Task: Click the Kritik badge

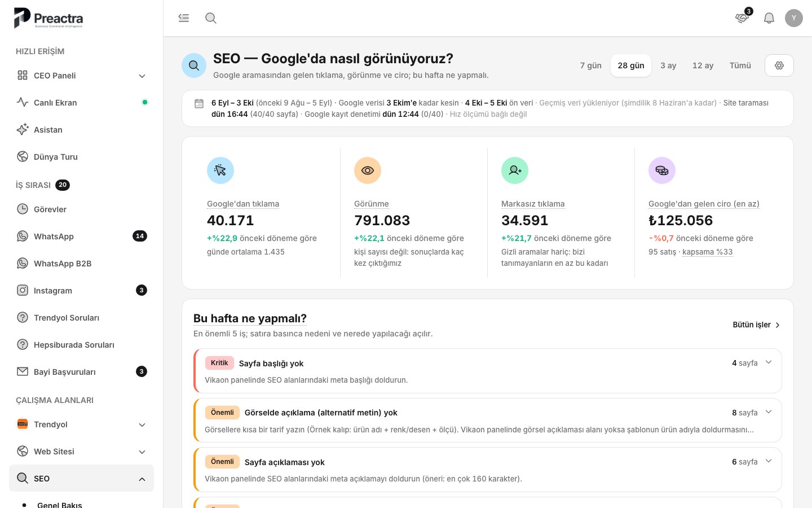Action: click(x=219, y=363)
